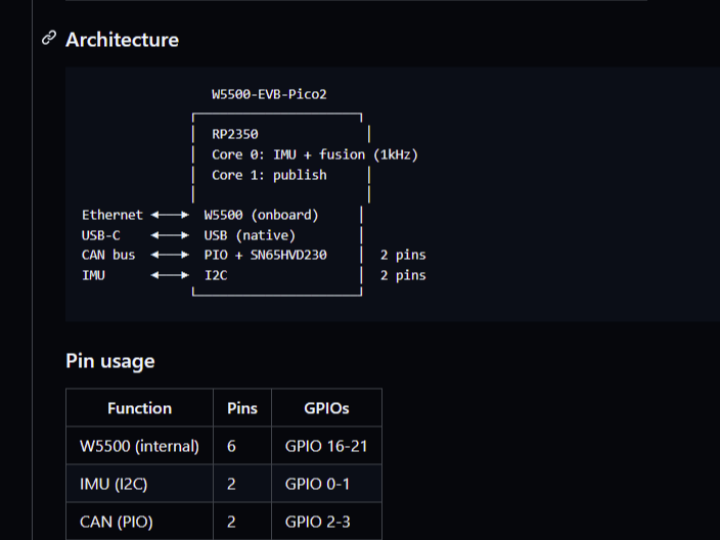
Task: Click the IMU (I2C) table cell
Action: pos(116,484)
